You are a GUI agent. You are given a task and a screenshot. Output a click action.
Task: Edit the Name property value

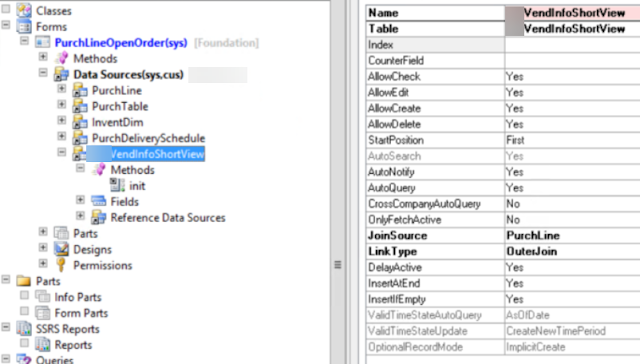pos(572,13)
